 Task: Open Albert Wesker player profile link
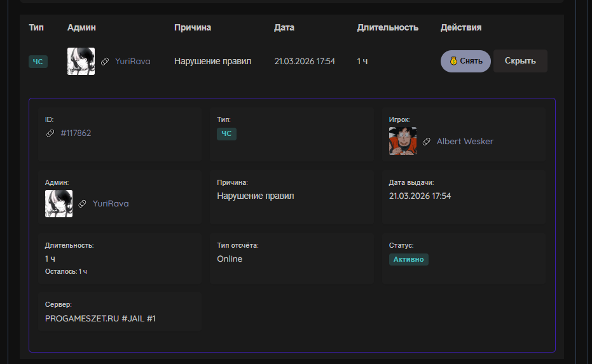[x=464, y=142]
